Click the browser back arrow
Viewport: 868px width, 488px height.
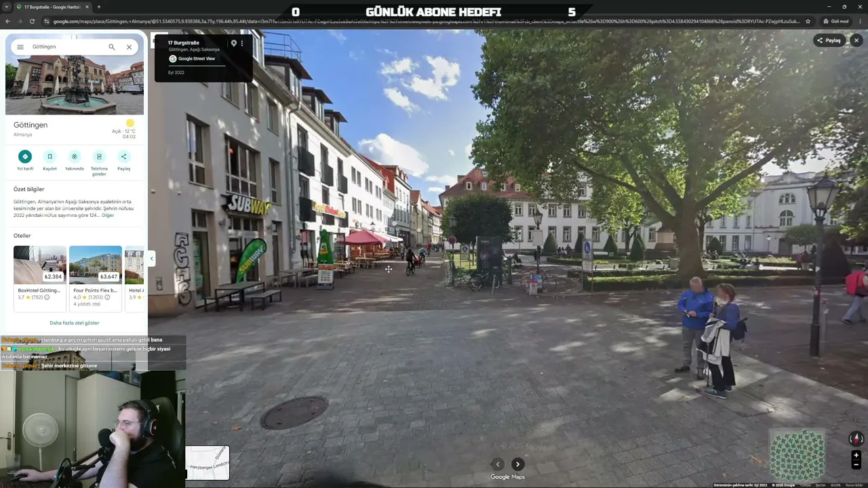pyautogui.click(x=8, y=21)
